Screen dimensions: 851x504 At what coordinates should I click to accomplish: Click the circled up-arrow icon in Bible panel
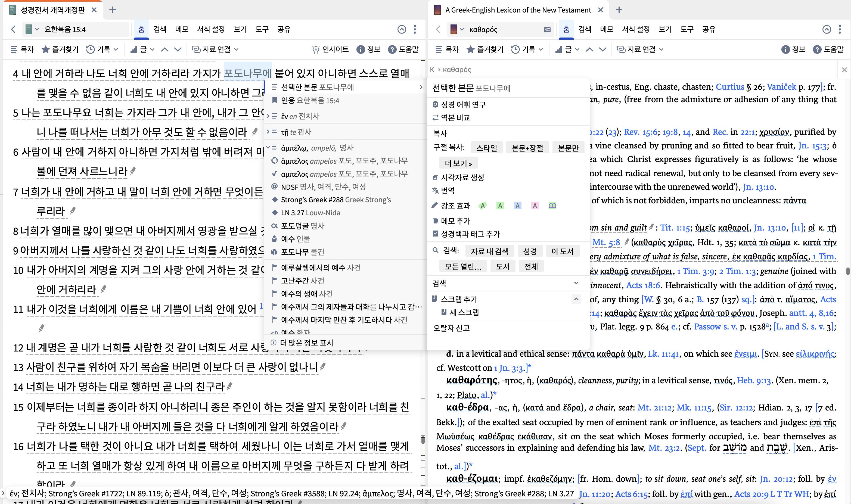(402, 29)
